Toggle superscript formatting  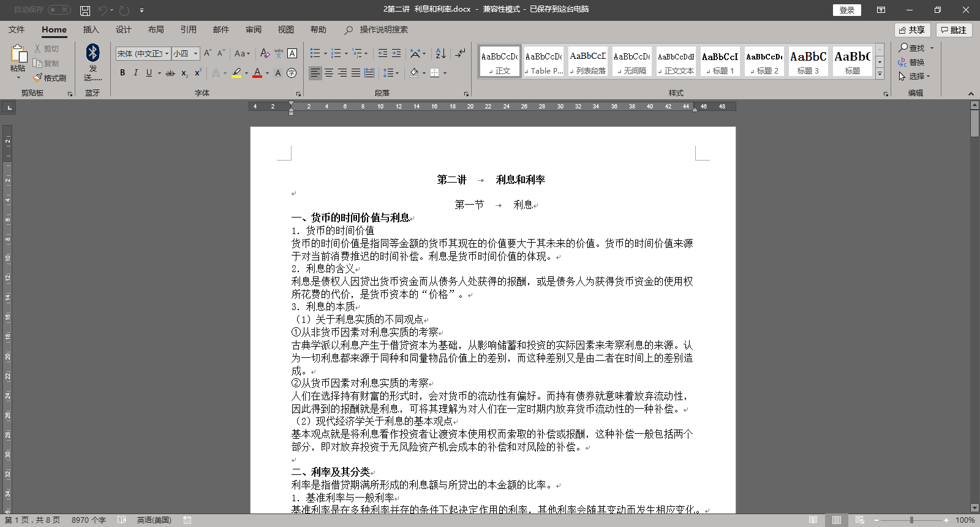[198, 73]
